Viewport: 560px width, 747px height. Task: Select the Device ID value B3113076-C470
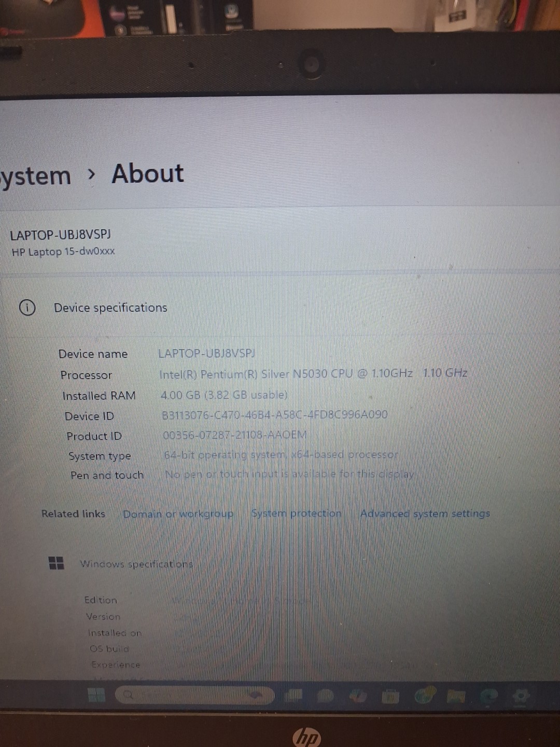275,414
